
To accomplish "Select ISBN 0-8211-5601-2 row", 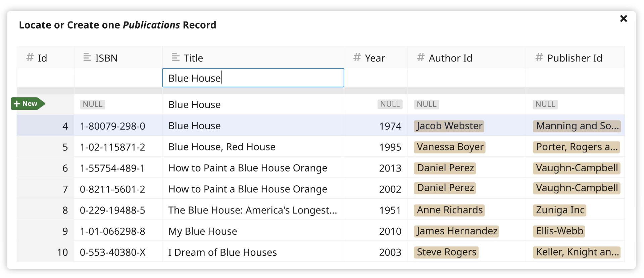I will [x=320, y=189].
